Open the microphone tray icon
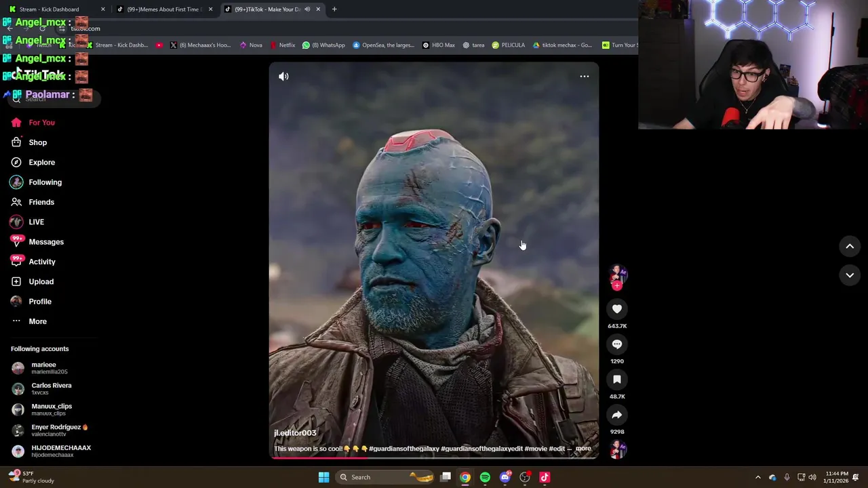The height and width of the screenshot is (488, 868). coord(787,477)
